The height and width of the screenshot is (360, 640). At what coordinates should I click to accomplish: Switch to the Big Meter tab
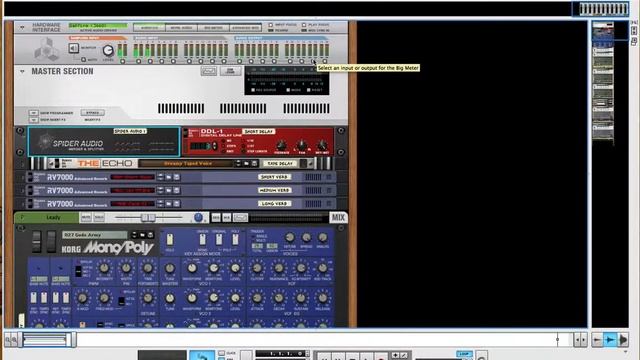[213, 28]
